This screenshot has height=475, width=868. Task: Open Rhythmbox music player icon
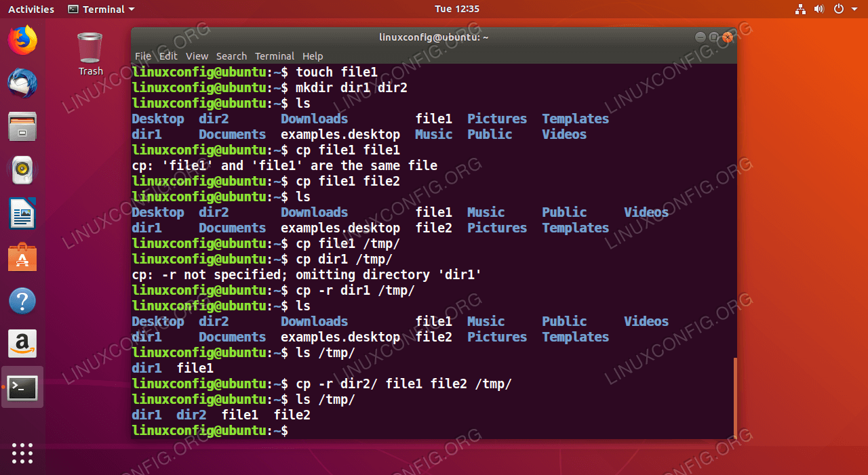(22, 170)
